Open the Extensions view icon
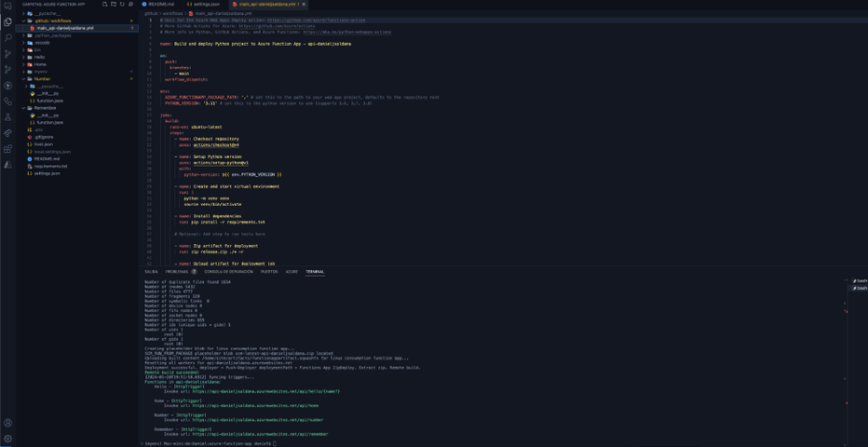The image size is (868, 447). (7, 149)
